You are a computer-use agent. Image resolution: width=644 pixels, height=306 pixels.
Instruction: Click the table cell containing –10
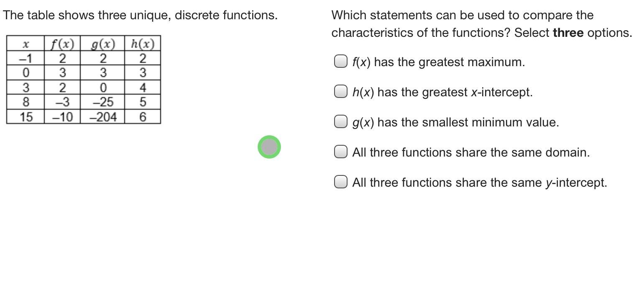coord(62,117)
